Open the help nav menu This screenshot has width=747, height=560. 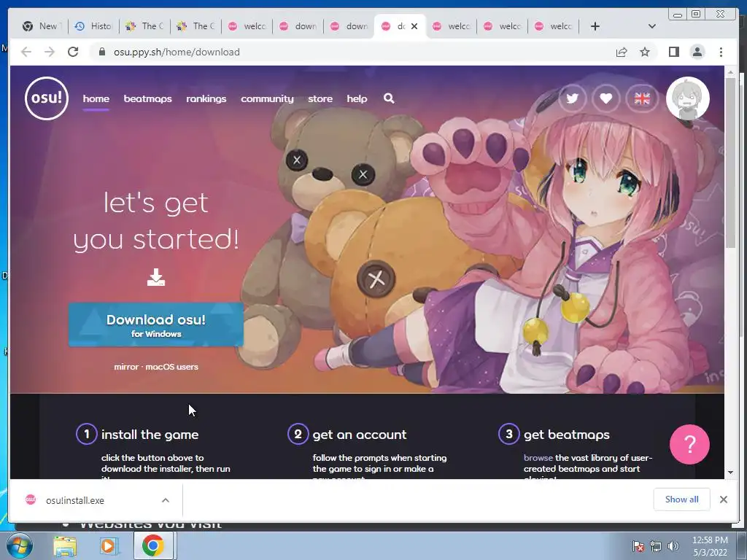(357, 98)
